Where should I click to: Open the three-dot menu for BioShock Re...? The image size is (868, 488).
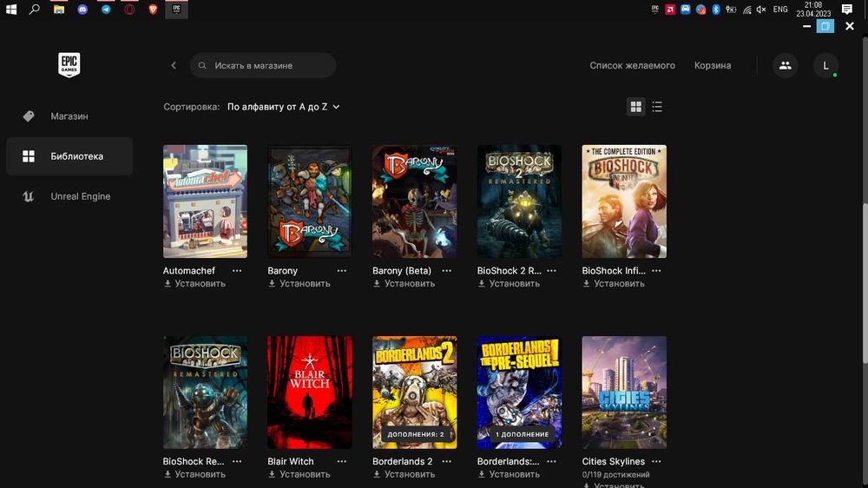click(x=237, y=461)
